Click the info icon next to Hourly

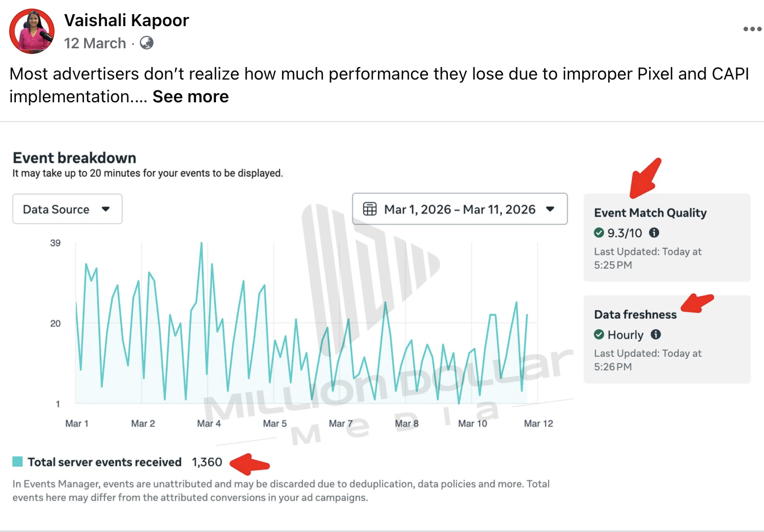(x=655, y=334)
